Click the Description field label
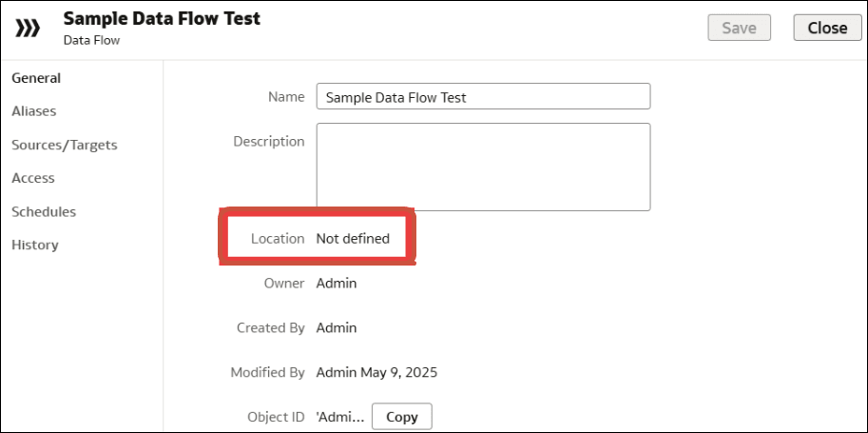 269,141
